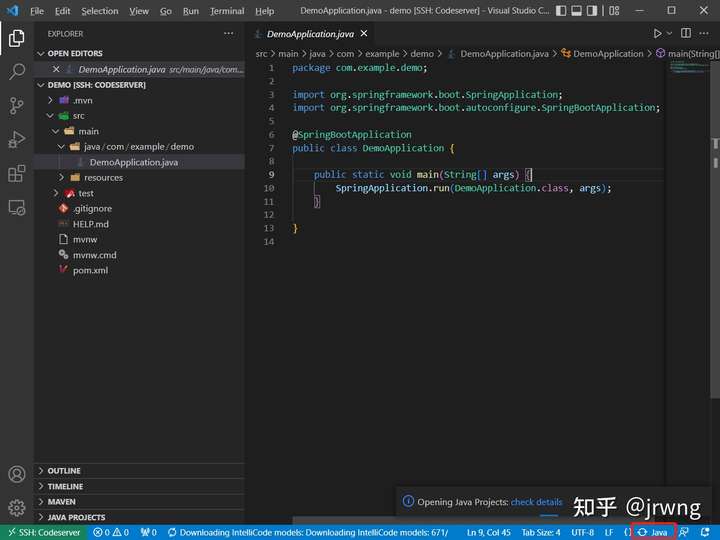This screenshot has width=720, height=540.
Task: Open the Manage gear icon
Action: [17, 508]
